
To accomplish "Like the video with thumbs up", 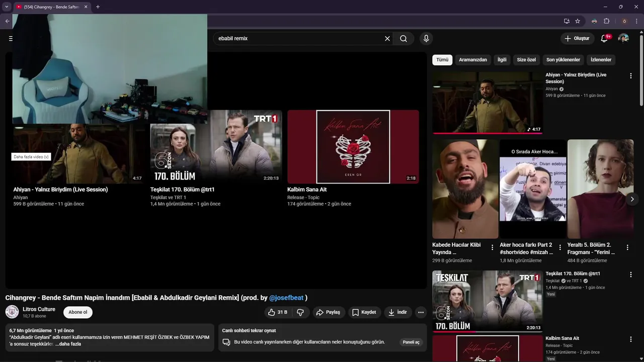I will [277, 312].
